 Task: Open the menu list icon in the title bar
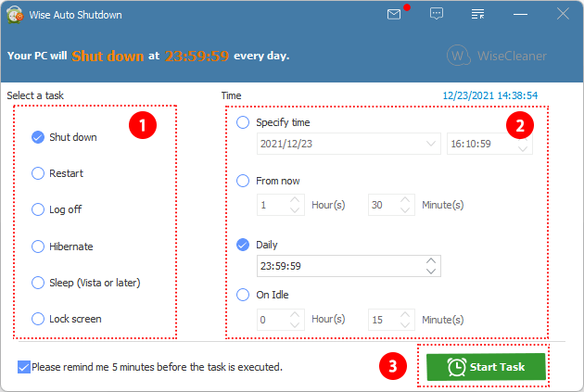[x=477, y=14]
